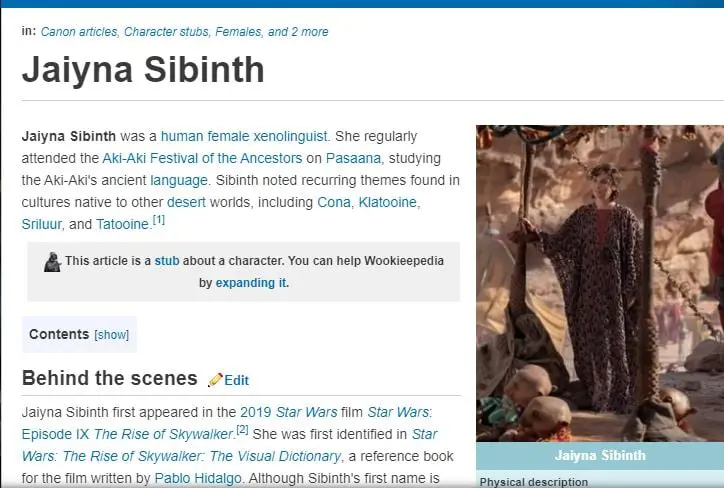Show the Contents table
Screen dimensions: 724x488
111,335
